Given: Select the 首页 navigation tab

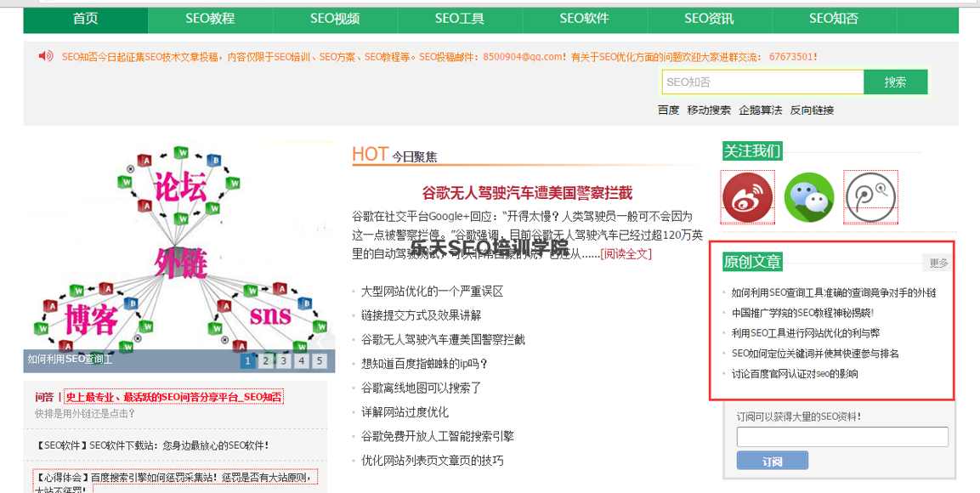Looking at the screenshot, I should [85, 19].
